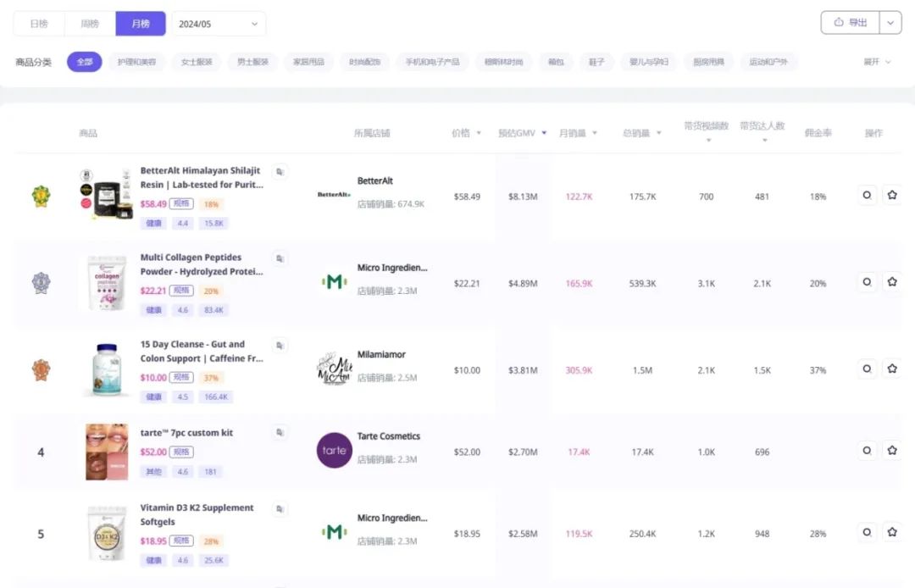This screenshot has height=588, width=915.
Task: Click 规格 next to the $52.00 price
Action: coord(181,452)
